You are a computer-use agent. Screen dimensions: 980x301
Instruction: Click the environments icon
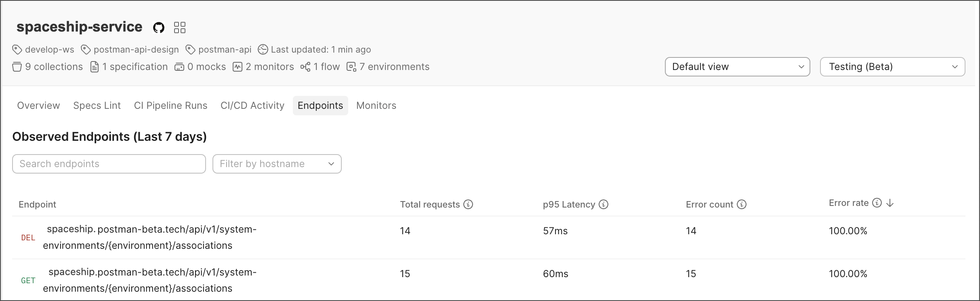(x=351, y=67)
